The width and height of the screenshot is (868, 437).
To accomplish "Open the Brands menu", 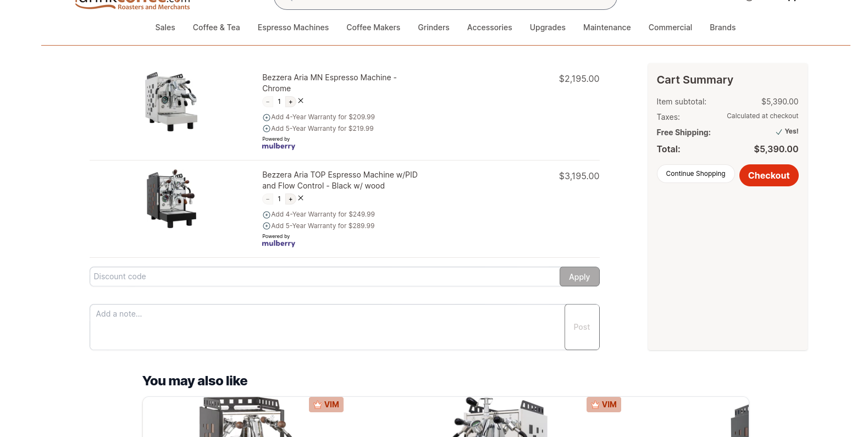I will pyautogui.click(x=722, y=27).
